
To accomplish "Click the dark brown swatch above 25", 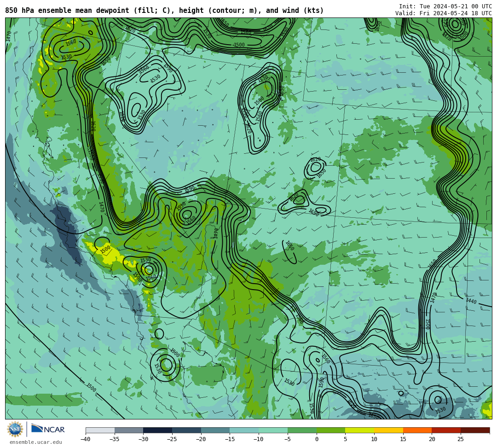I will tap(475, 430).
